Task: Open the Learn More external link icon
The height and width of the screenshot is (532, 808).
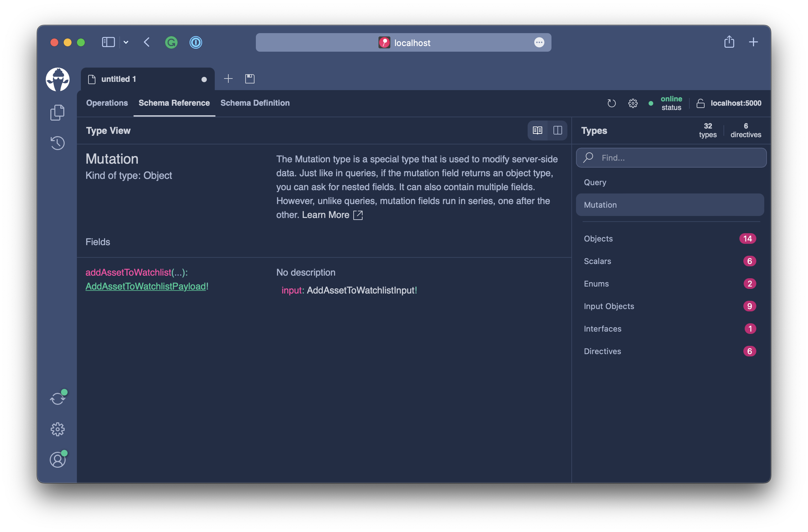Action: [358, 215]
